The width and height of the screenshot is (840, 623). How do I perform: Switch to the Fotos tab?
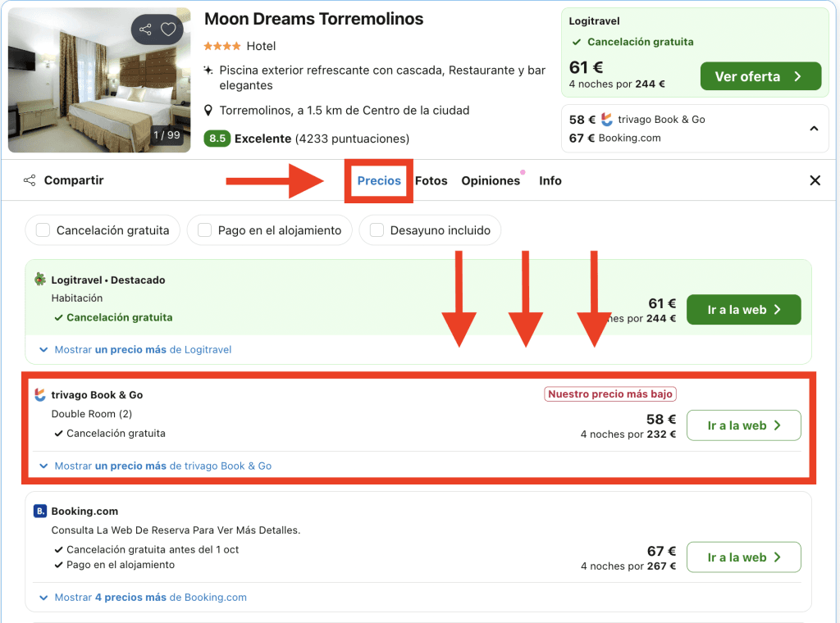click(431, 180)
